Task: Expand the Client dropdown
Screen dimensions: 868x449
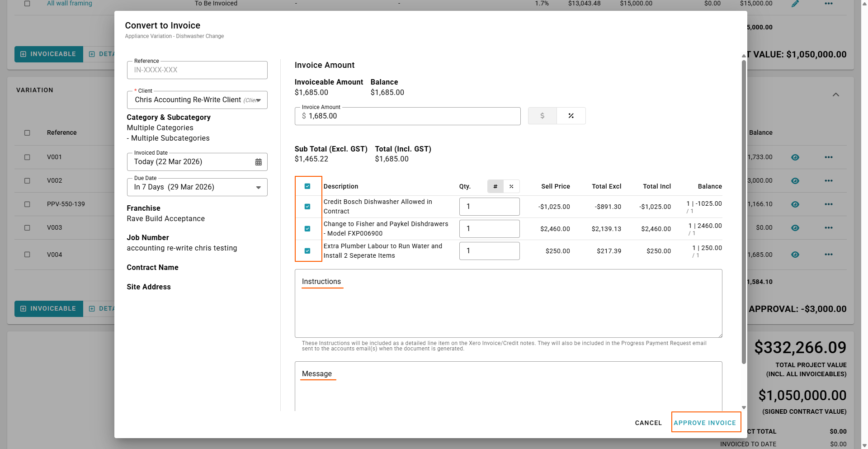Action: (258, 100)
